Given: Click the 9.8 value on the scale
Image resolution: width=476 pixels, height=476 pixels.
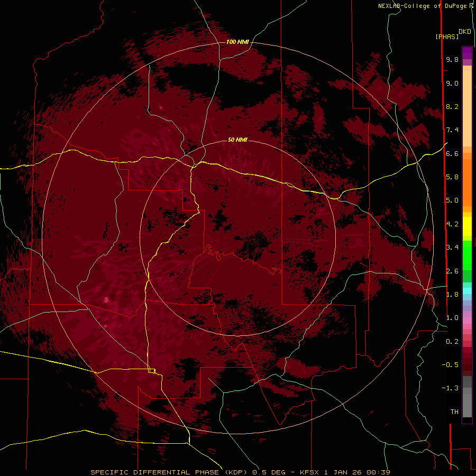Looking at the screenshot, I should [452, 60].
